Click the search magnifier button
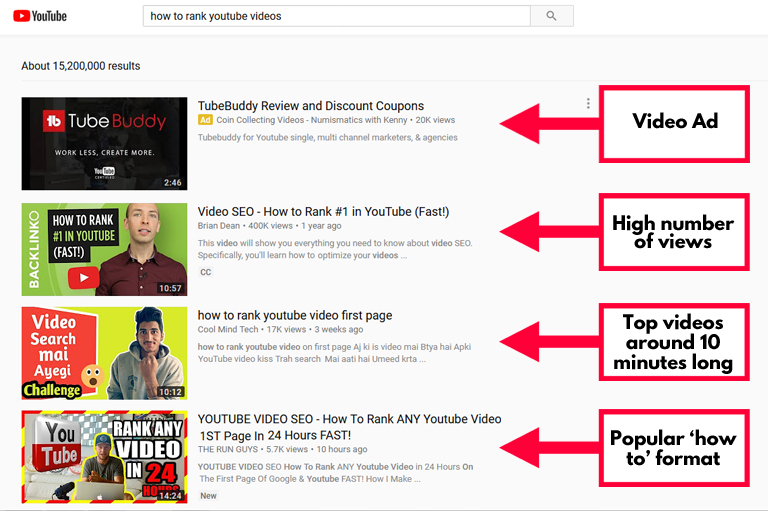Screen dimensions: 768x511 [x=552, y=16]
